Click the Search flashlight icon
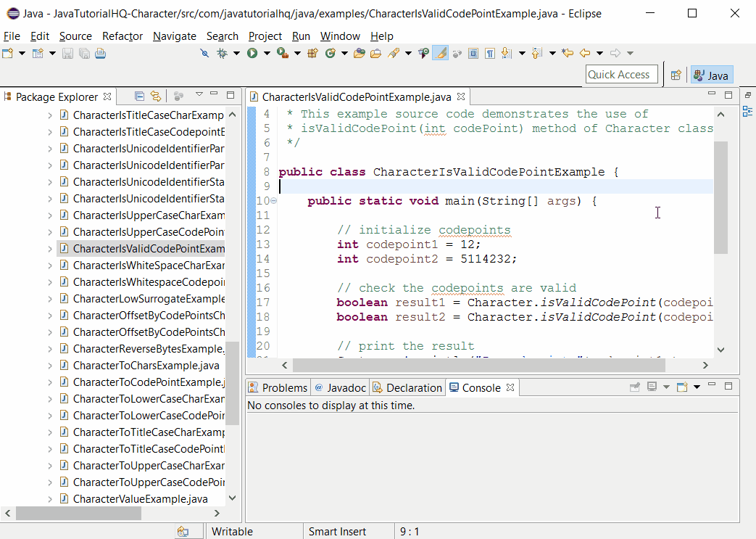This screenshot has width=756, height=539. point(394,53)
